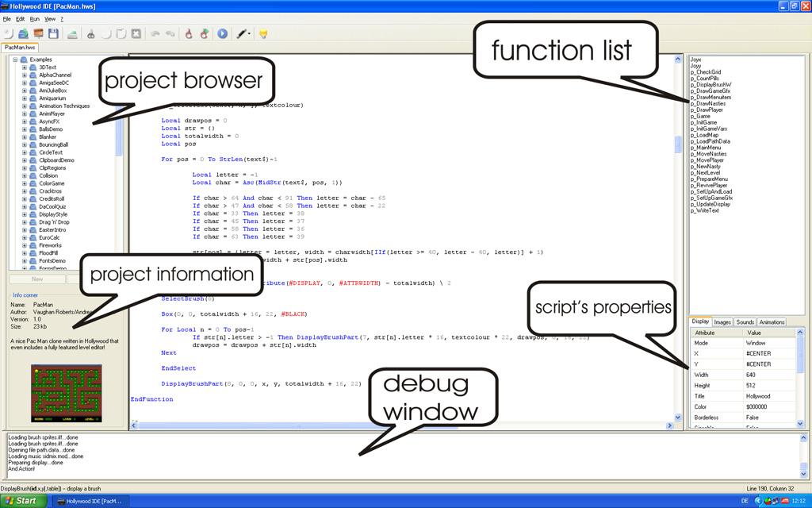The width and height of the screenshot is (812, 508).
Task: Click the Save floppy disk toolbar icon
Action: (x=53, y=34)
